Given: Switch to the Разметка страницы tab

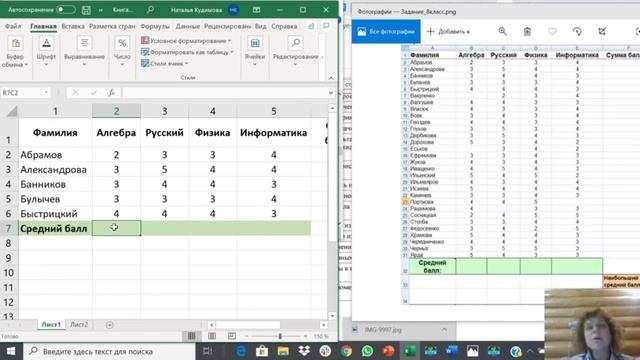Looking at the screenshot, I should click(112, 26).
